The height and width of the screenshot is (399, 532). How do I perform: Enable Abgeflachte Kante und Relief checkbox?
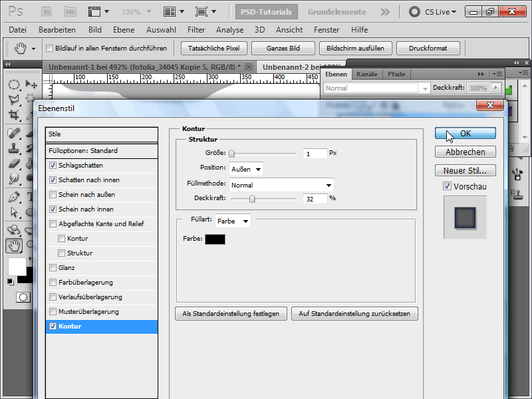(x=53, y=223)
